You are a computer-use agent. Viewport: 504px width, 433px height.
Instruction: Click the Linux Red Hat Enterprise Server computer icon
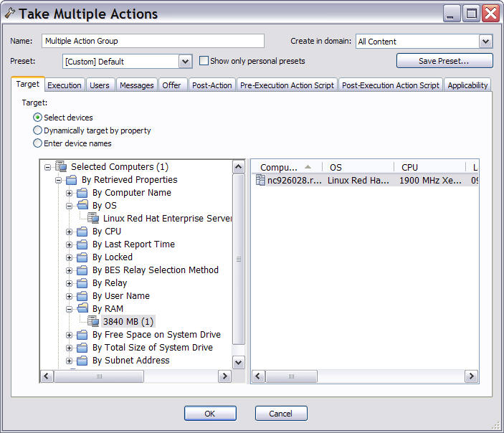pos(93,218)
